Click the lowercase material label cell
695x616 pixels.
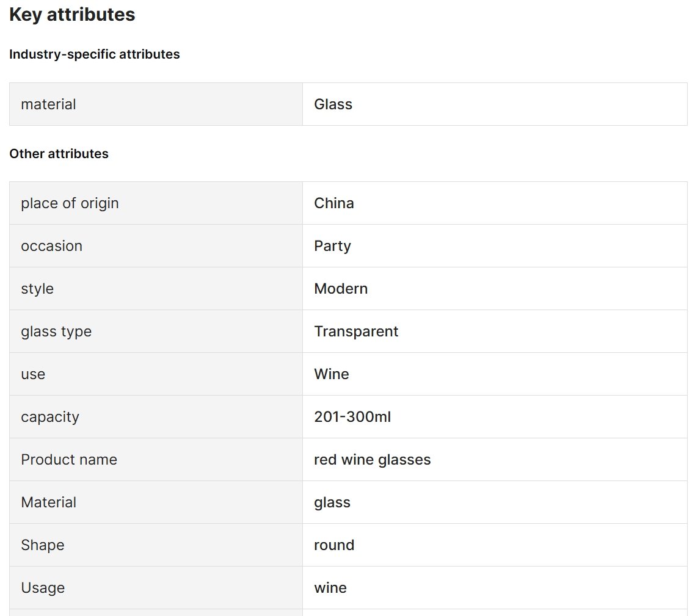click(156, 104)
